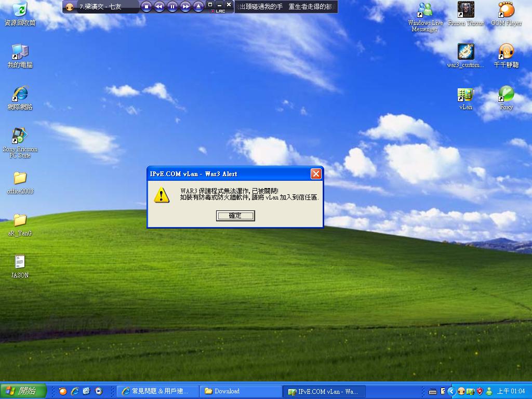Go back to the previous track
This screenshot has height=399, width=532.
[x=159, y=7]
